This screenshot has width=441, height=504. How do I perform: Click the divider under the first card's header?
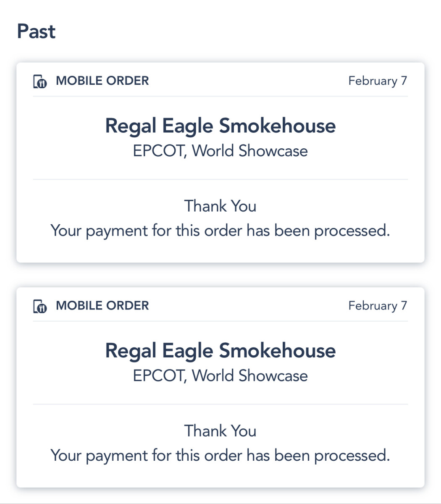pyautogui.click(x=220, y=96)
